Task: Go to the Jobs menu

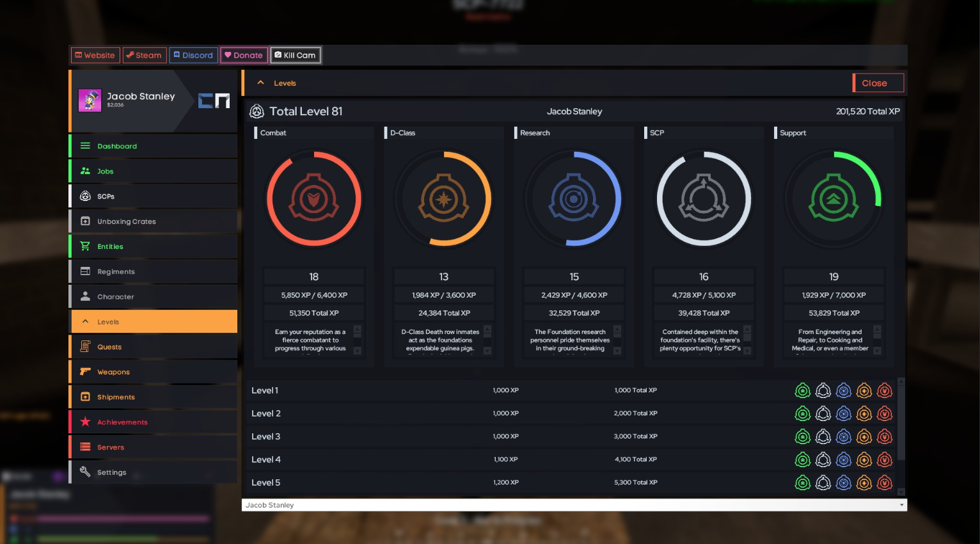Action: 154,171
